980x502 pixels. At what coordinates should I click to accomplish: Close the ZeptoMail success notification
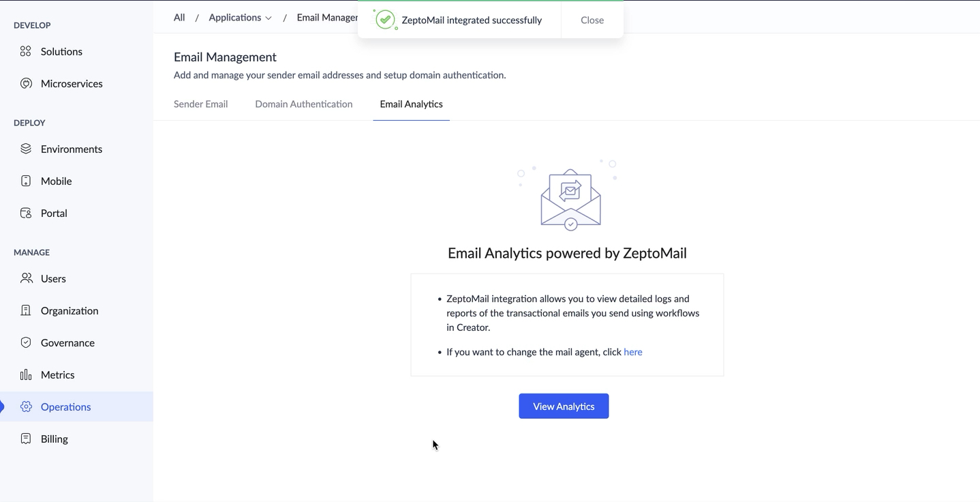591,20
